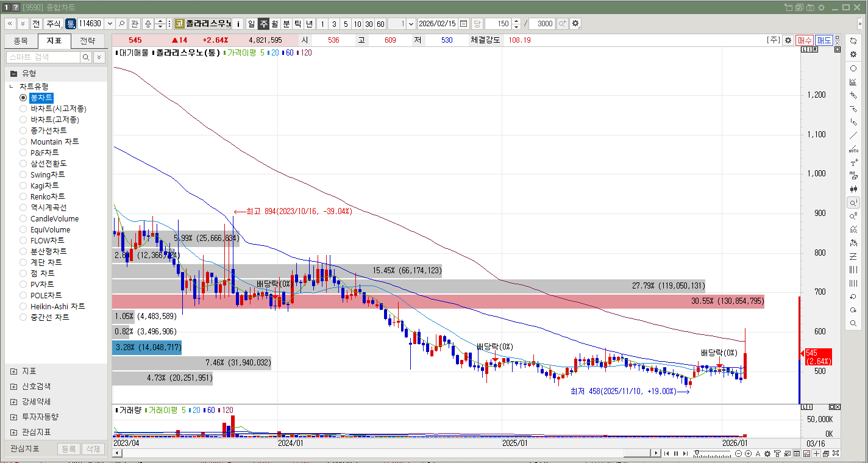Switch to the 종목 tab
The height and width of the screenshot is (463, 868).
tap(21, 41)
